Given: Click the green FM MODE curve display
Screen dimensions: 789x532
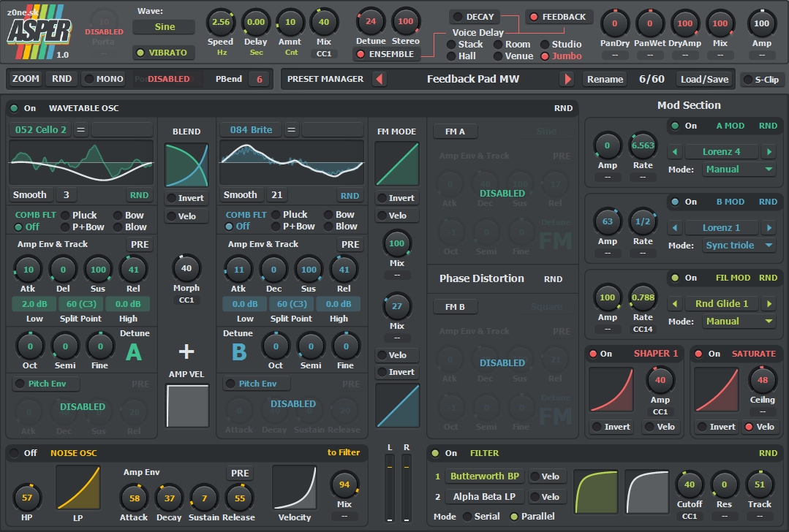Looking at the screenshot, I should pyautogui.click(x=397, y=164).
